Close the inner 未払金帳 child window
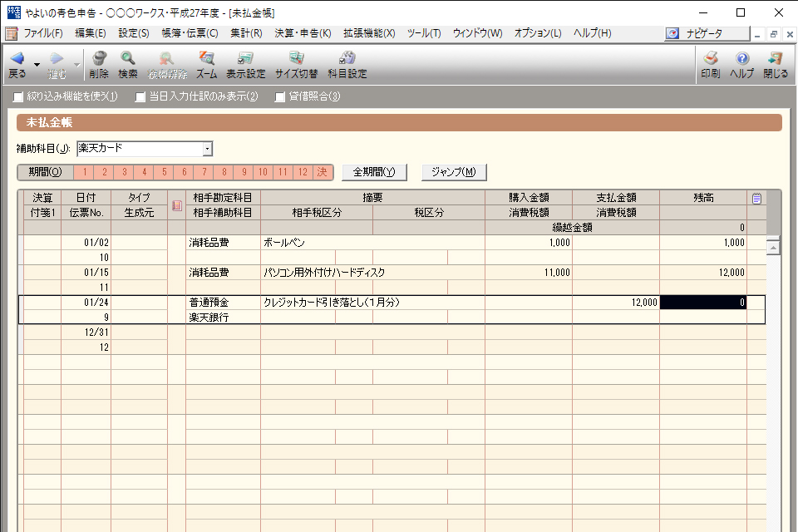This screenshot has width=798, height=532. pos(790,34)
